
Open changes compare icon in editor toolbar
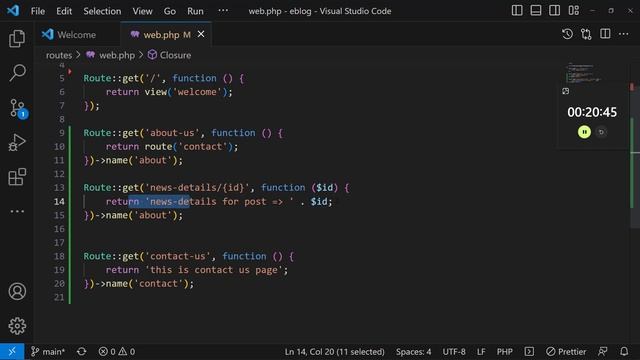coord(586,34)
